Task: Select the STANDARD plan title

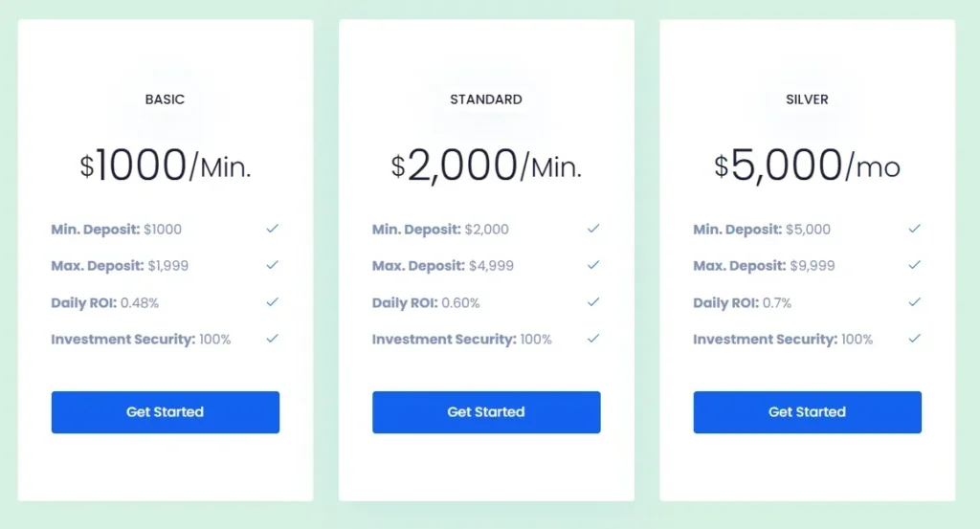Action: click(486, 99)
